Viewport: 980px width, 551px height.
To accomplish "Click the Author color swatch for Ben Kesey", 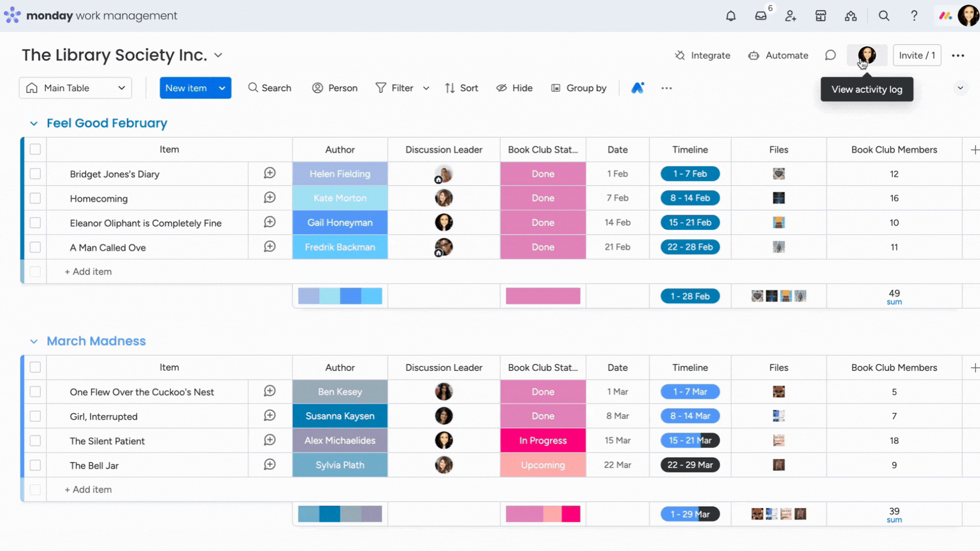I will point(340,391).
